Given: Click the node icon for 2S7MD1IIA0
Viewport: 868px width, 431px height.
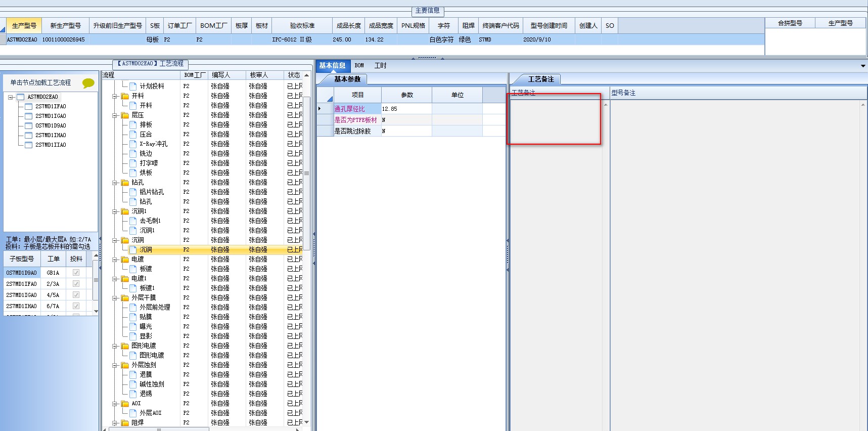Looking at the screenshot, I should coord(29,145).
